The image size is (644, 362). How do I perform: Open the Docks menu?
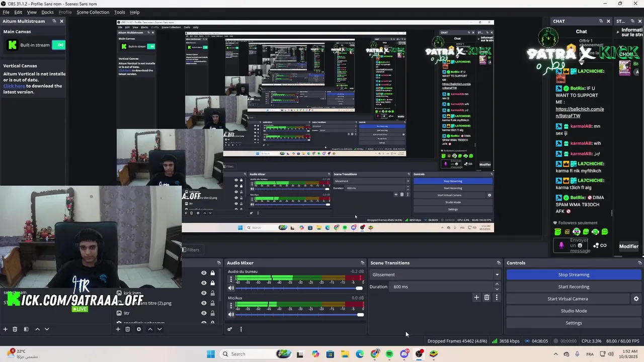coord(47,12)
